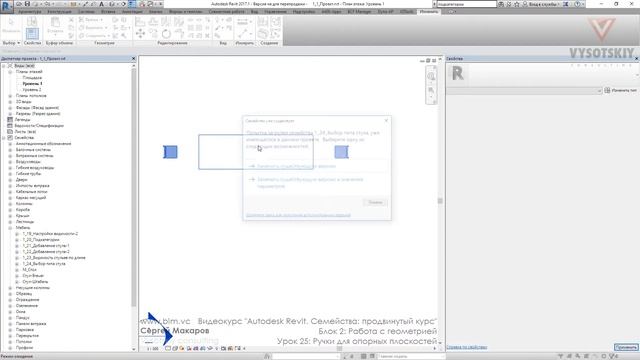Click the Align tool icon in Modify panel

click(x=140, y=21)
